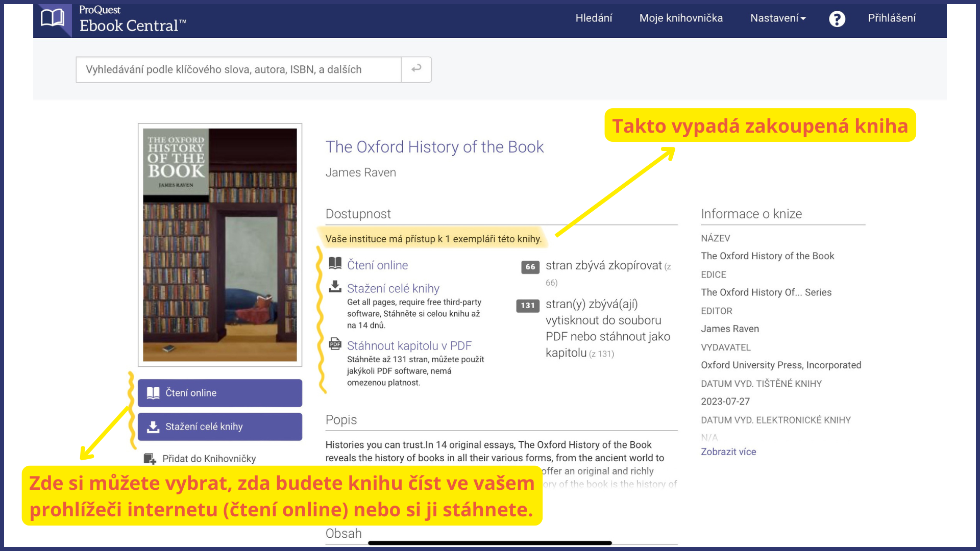Open the Čtení online link under Dostupnost
980x551 pixels.
[x=377, y=265]
